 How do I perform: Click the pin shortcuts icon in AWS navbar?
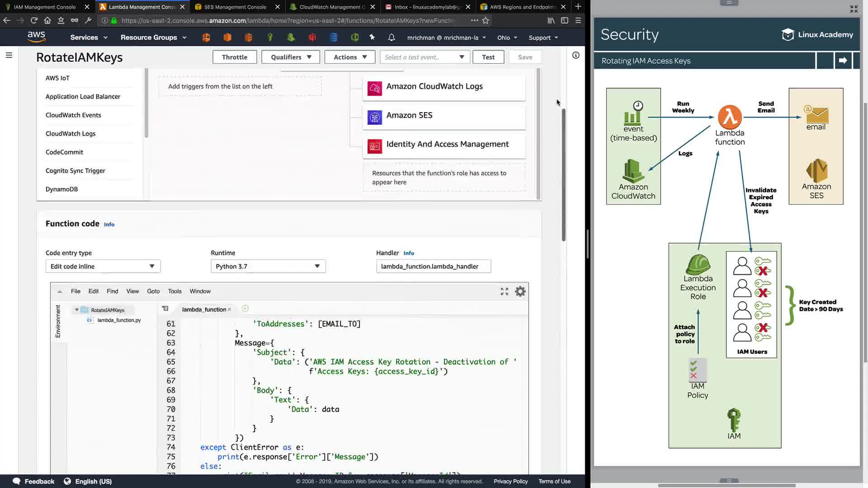coord(372,38)
